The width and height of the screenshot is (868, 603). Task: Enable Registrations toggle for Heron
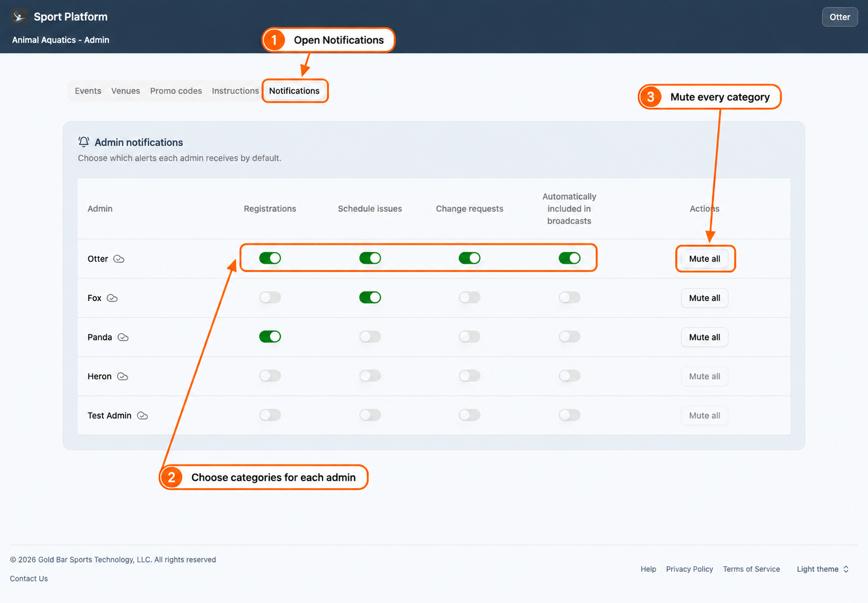(270, 376)
